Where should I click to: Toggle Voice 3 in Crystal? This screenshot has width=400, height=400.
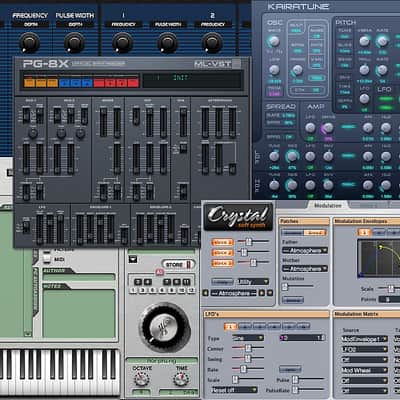(x=222, y=263)
